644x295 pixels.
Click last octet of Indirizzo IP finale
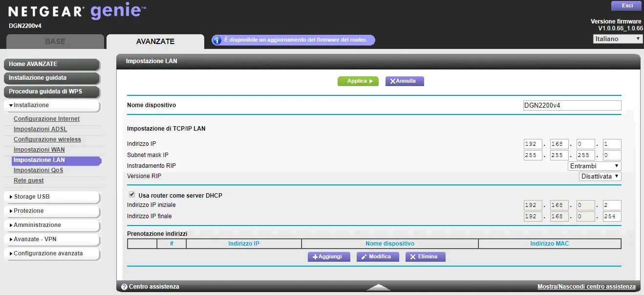(x=612, y=217)
